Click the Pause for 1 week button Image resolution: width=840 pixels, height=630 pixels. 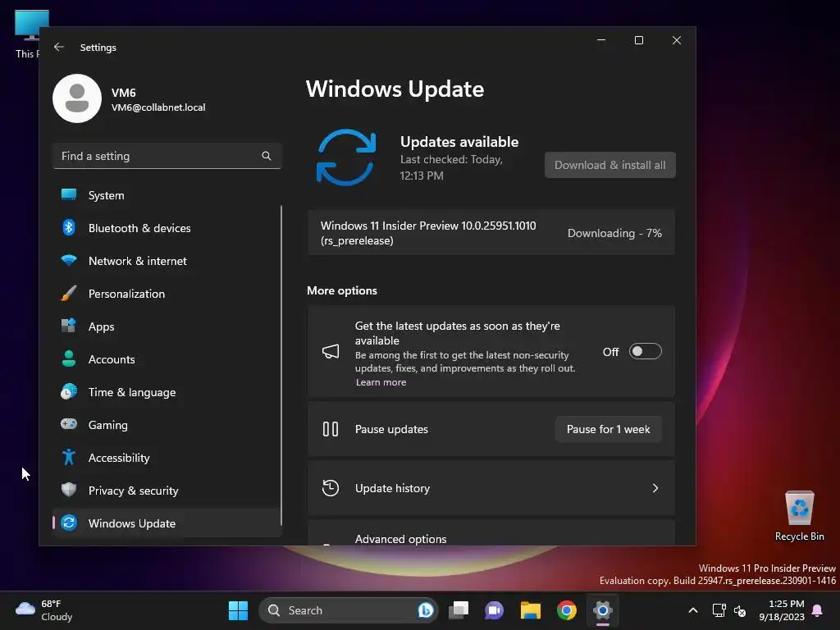608,429
